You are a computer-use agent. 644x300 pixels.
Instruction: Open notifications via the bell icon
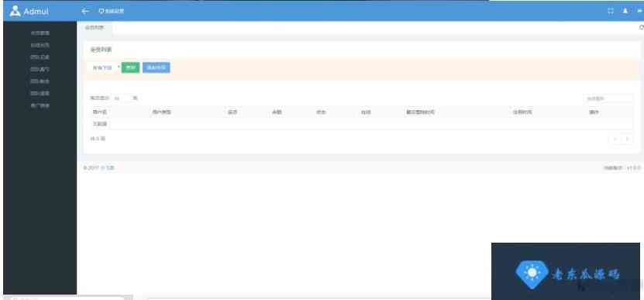(x=625, y=11)
